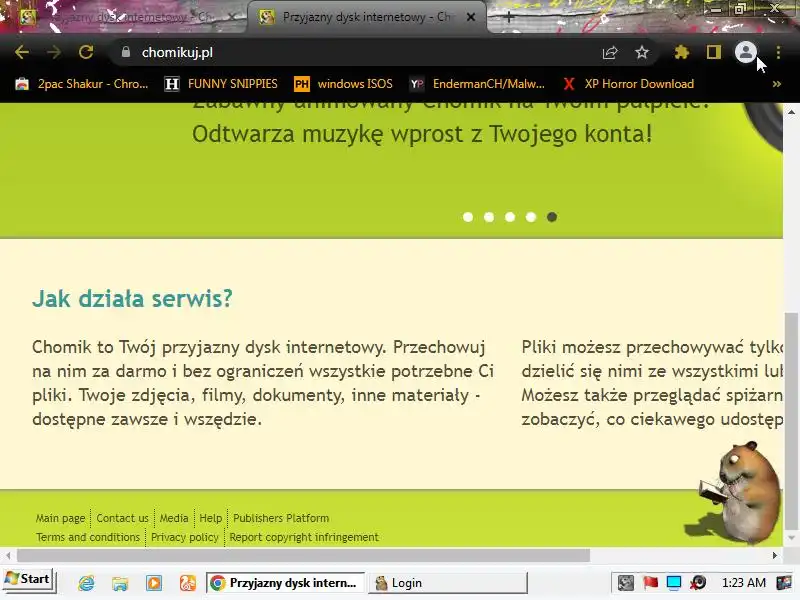The width and height of the screenshot is (800, 600).
Task: Open the 2pac Shakur bookmark
Action: 82,84
